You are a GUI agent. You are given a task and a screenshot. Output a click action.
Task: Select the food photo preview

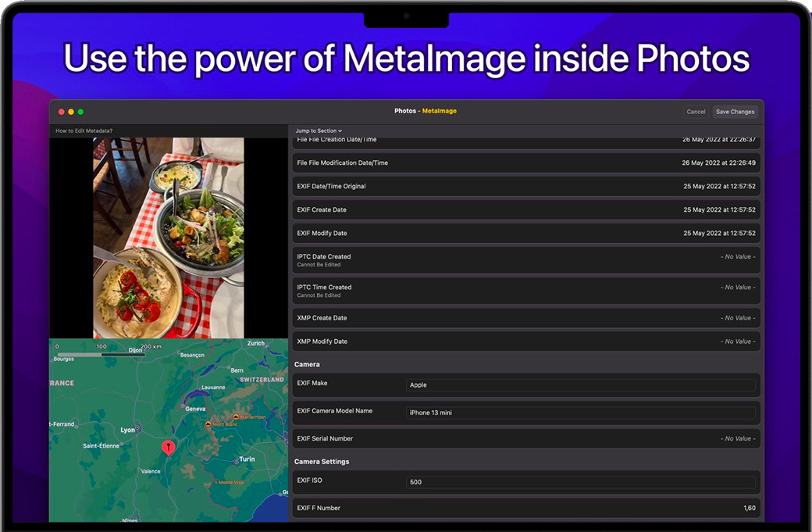(x=169, y=237)
